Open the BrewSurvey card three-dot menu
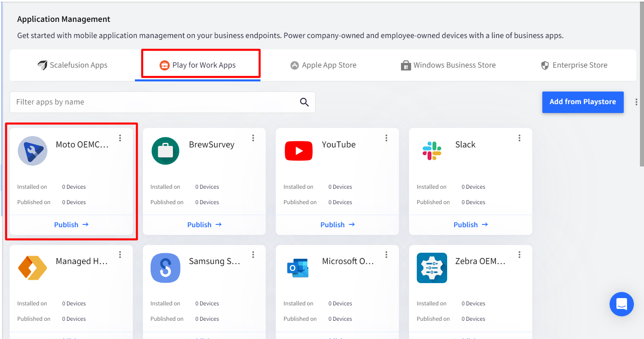644x339 pixels. tap(253, 138)
